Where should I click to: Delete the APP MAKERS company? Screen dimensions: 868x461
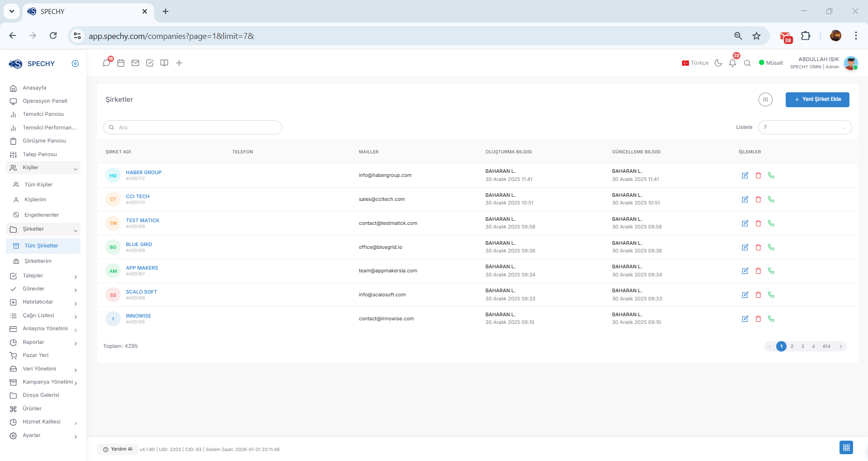(758, 271)
